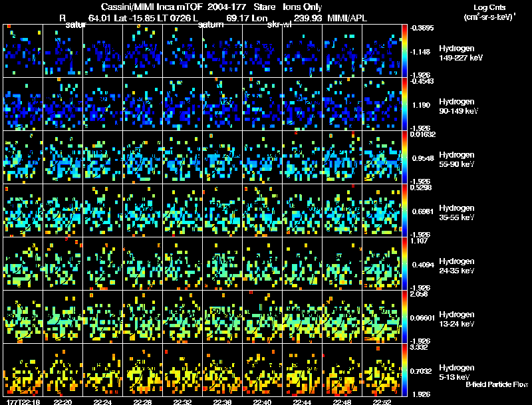Click the 0.9548 colorbar midpoint value
The height and width of the screenshot is (405, 532).
pos(423,158)
